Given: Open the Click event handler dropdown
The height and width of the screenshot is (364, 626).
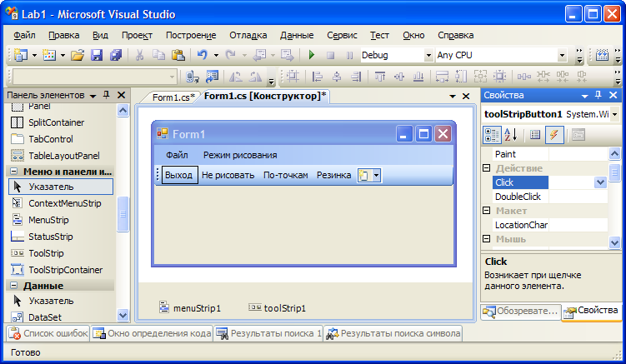Looking at the screenshot, I should 600,182.
